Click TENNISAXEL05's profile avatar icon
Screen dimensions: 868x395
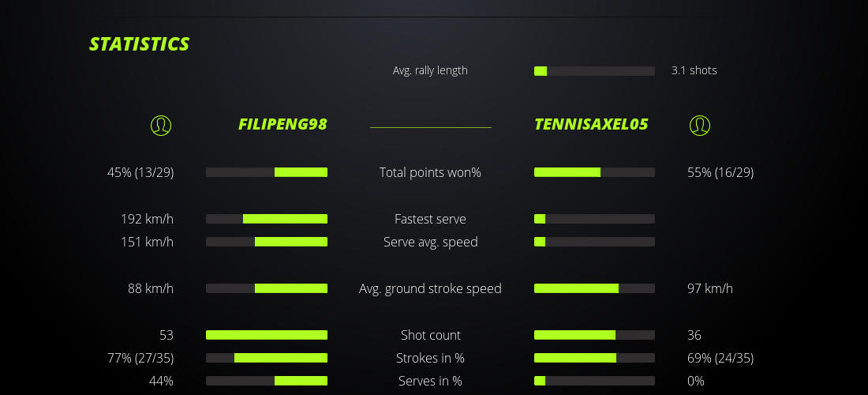point(699,125)
